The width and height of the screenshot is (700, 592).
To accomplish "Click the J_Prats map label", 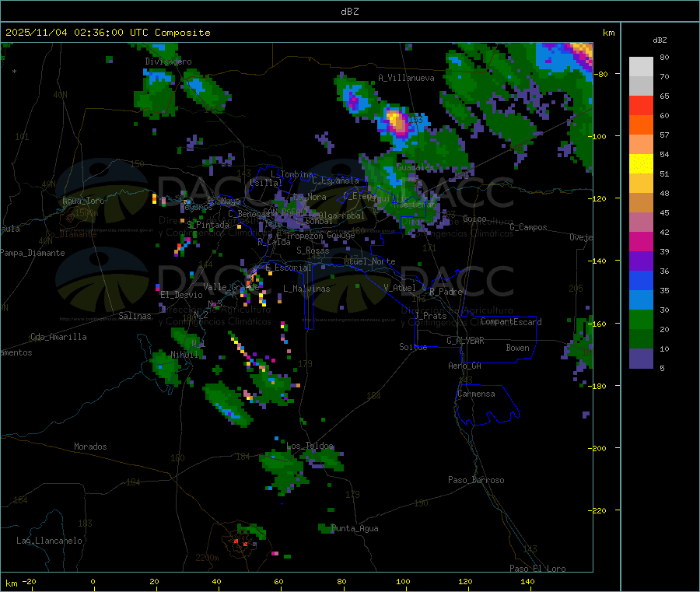I will pos(431,316).
